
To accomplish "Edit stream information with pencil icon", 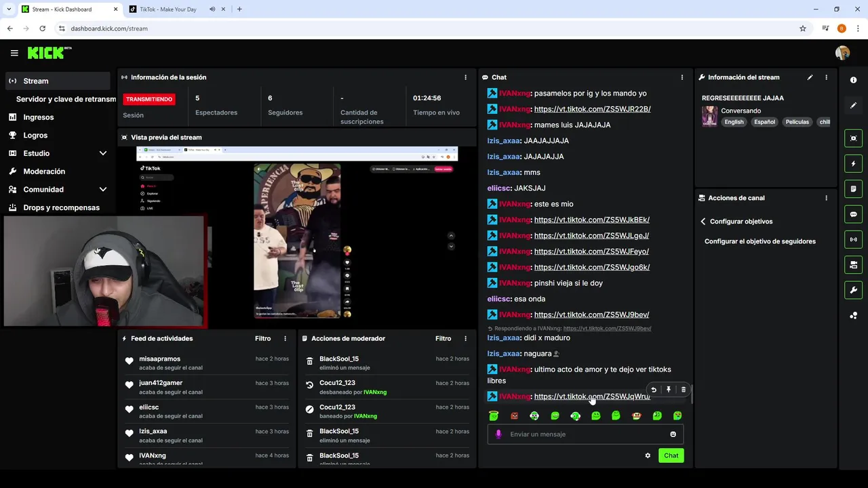I will (x=810, y=77).
